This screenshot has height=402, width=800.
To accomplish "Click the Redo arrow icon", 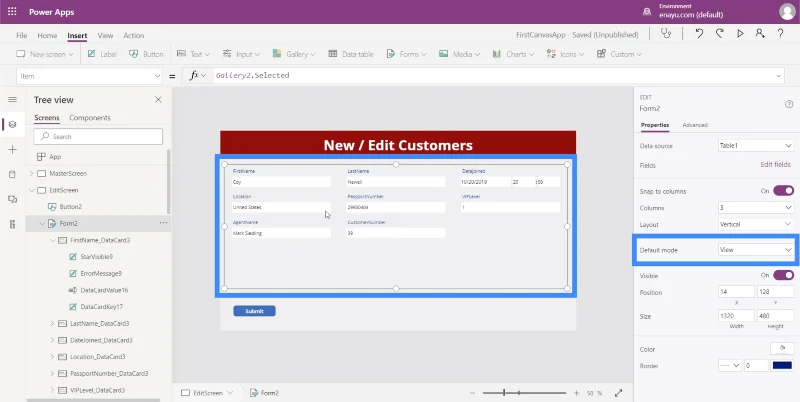I will click(x=719, y=34).
